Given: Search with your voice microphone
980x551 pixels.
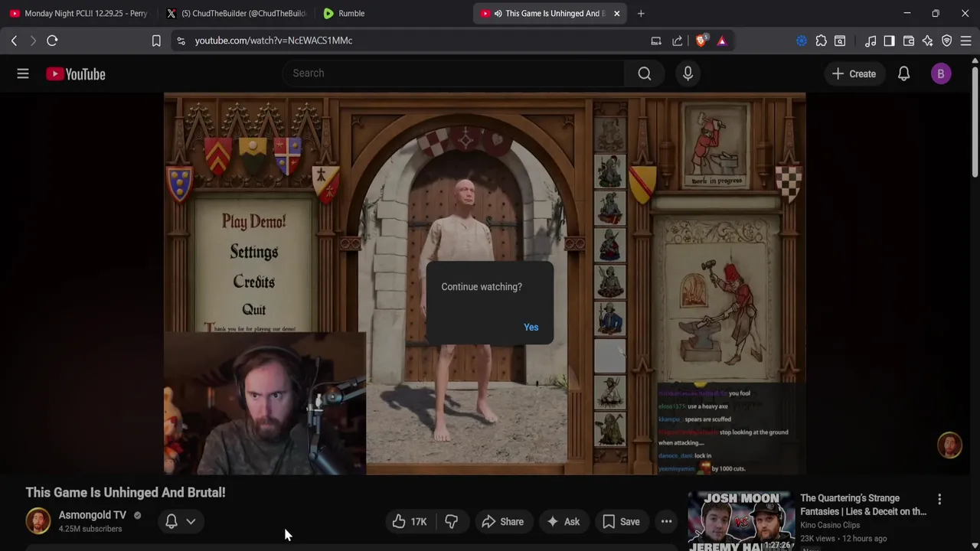Looking at the screenshot, I should click(688, 73).
